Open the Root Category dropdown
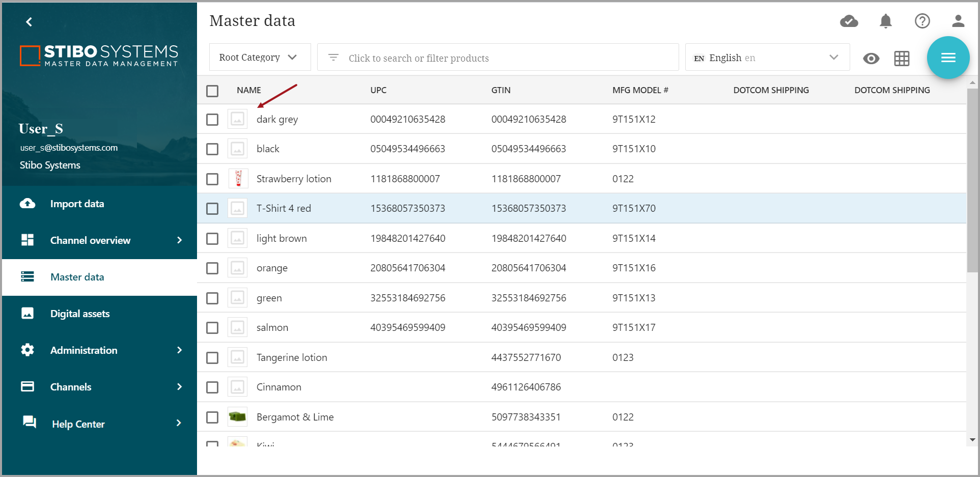Screen dimensions: 980x477 point(259,58)
